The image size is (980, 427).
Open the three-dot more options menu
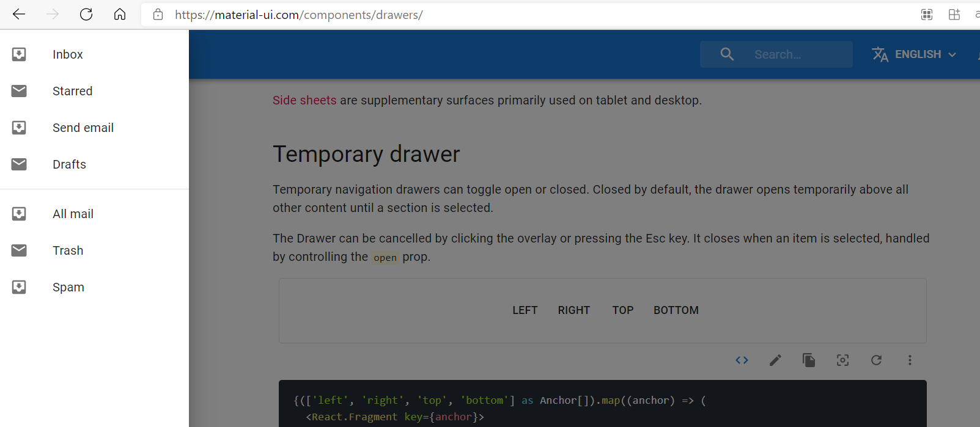pos(910,360)
